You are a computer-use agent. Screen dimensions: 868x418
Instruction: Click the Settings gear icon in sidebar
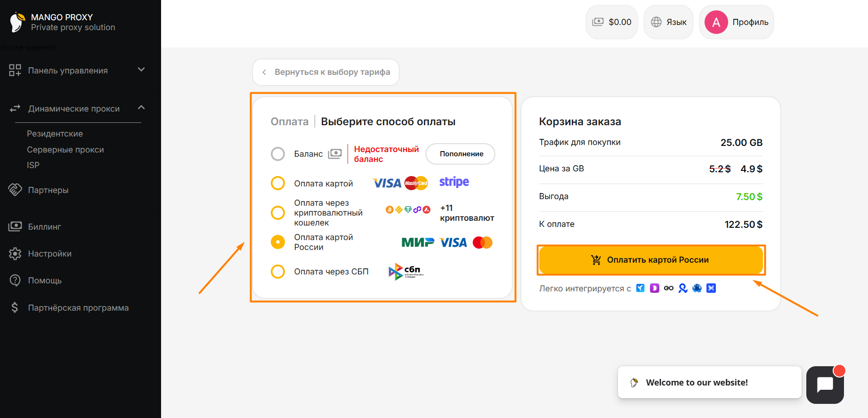[x=15, y=254]
